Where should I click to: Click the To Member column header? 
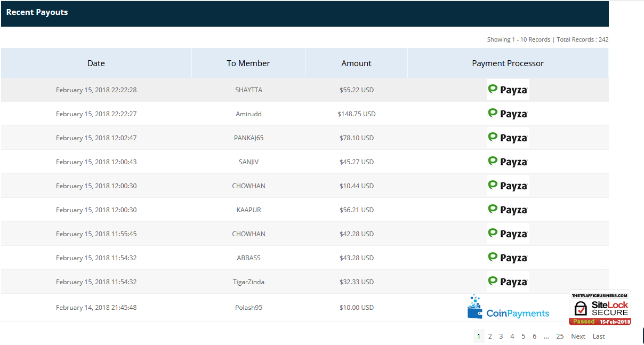pos(248,63)
